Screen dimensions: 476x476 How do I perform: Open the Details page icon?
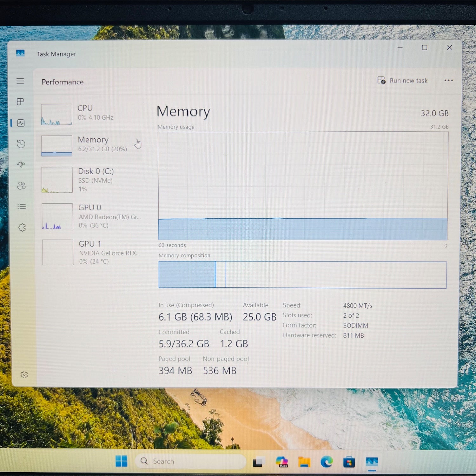click(22, 207)
